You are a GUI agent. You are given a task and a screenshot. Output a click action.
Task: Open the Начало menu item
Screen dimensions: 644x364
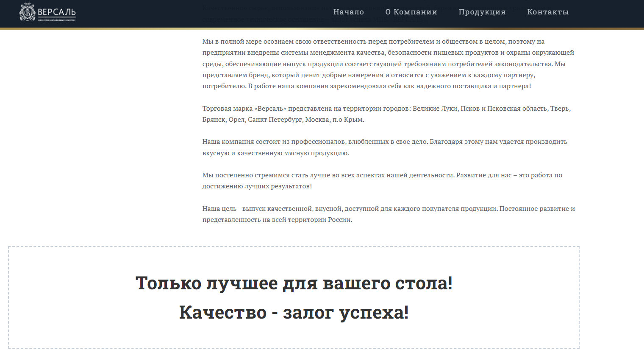[x=349, y=12]
